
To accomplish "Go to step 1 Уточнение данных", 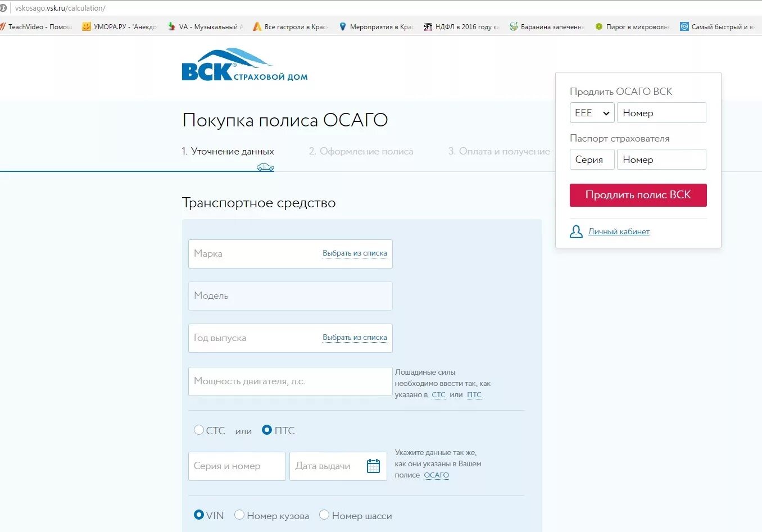I will (228, 151).
